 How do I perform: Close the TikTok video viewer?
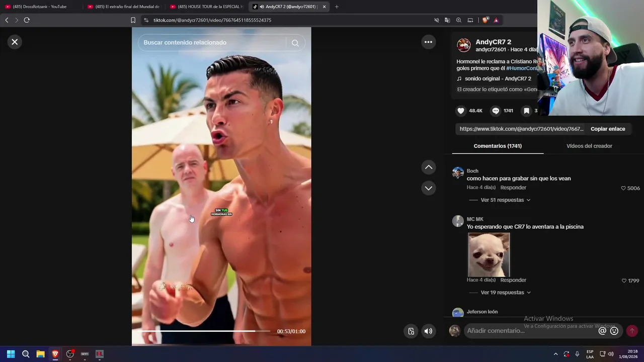tap(15, 42)
